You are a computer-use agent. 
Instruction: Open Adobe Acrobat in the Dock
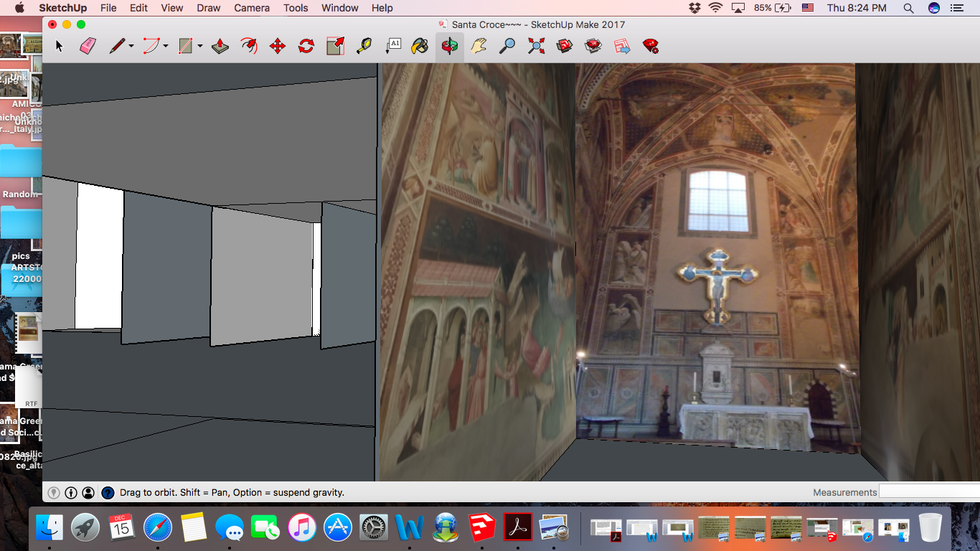(x=518, y=528)
